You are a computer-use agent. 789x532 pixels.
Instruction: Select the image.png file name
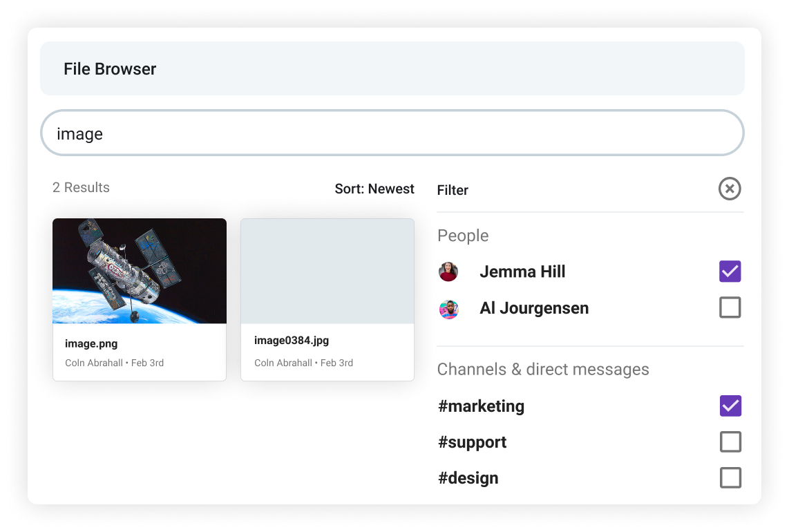coord(91,343)
